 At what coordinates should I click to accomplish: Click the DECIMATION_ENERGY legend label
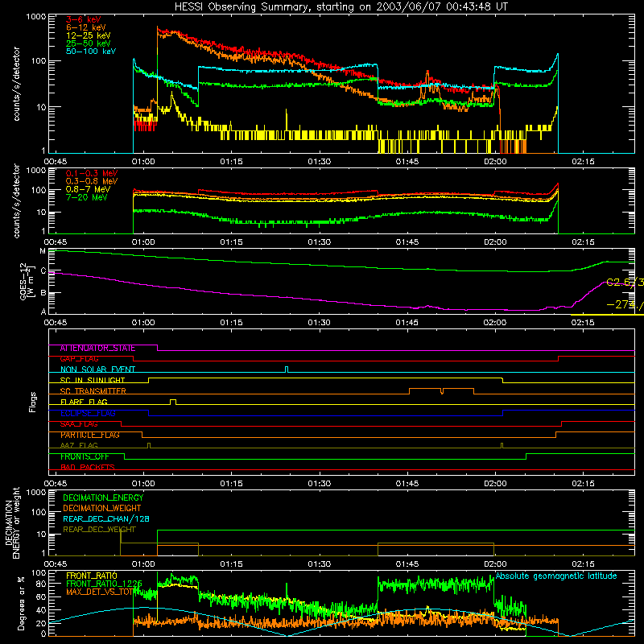tap(103, 497)
